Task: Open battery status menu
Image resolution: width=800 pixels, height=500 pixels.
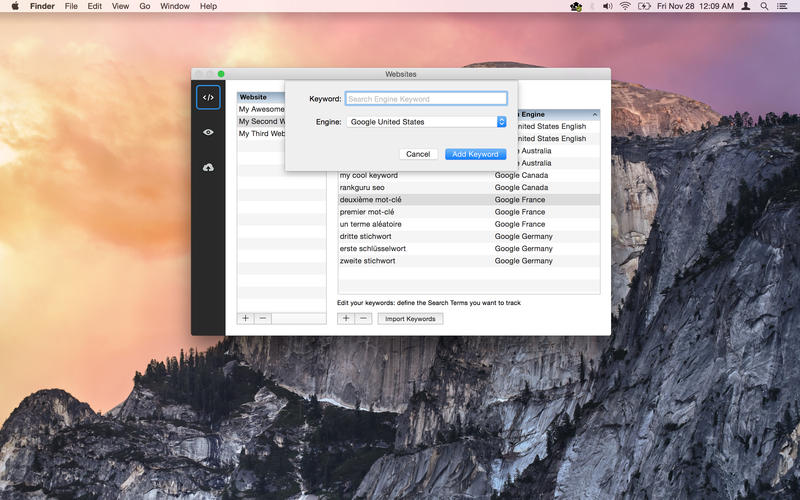Action: [x=644, y=6]
